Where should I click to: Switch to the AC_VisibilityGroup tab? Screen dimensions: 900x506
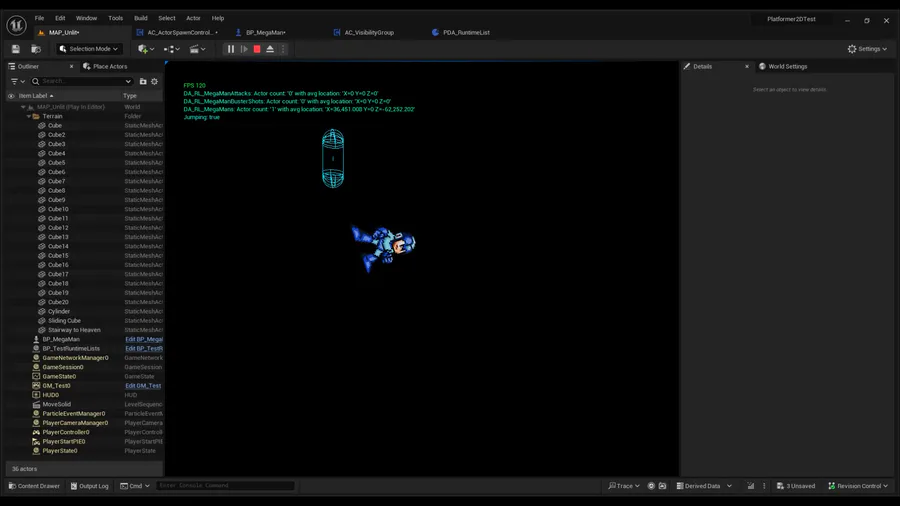click(369, 33)
